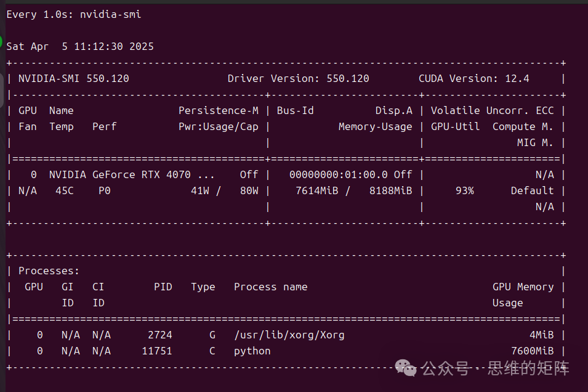Click the 'GPU-Util' header

[455, 126]
